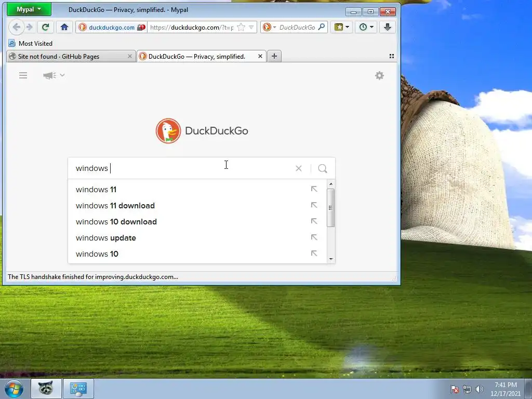Open the Mypal application menu
Image resolution: width=532 pixels, height=399 pixels.
pyautogui.click(x=29, y=9)
